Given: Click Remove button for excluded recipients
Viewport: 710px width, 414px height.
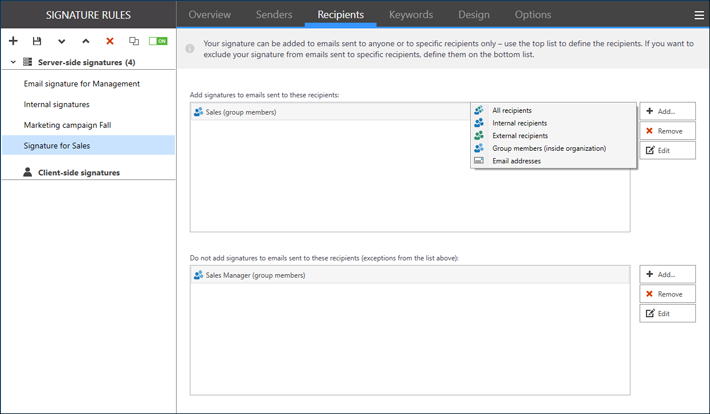Looking at the screenshot, I should coord(667,294).
